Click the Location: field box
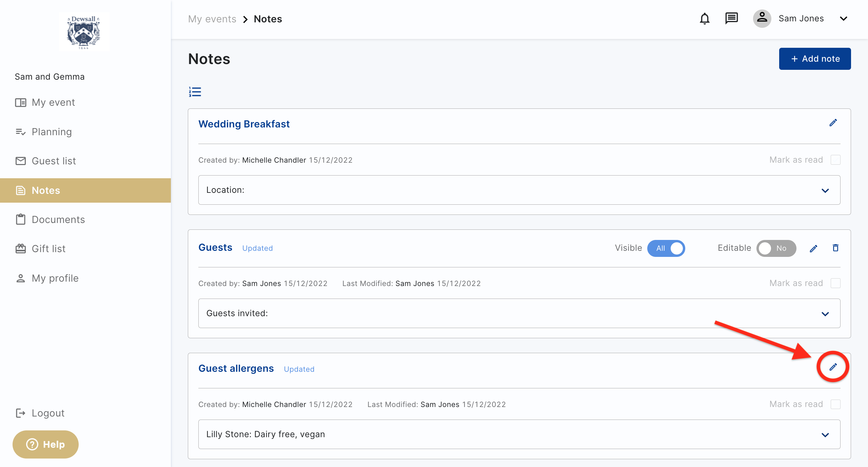The image size is (868, 467). [x=519, y=190]
